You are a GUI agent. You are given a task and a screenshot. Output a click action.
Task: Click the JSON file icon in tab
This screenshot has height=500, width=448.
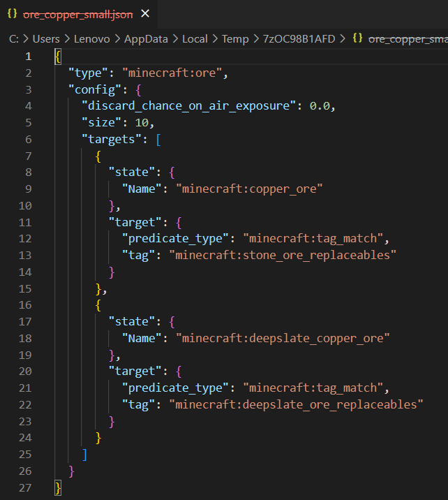pos(12,14)
